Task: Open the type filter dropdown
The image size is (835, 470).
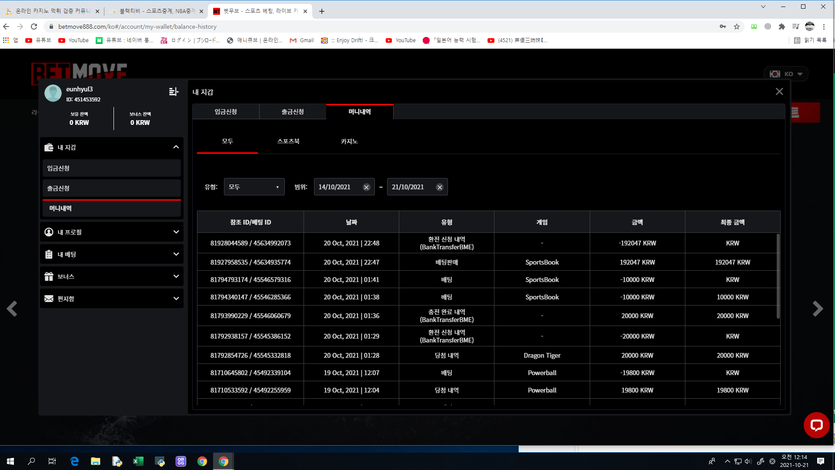Action: pyautogui.click(x=254, y=187)
